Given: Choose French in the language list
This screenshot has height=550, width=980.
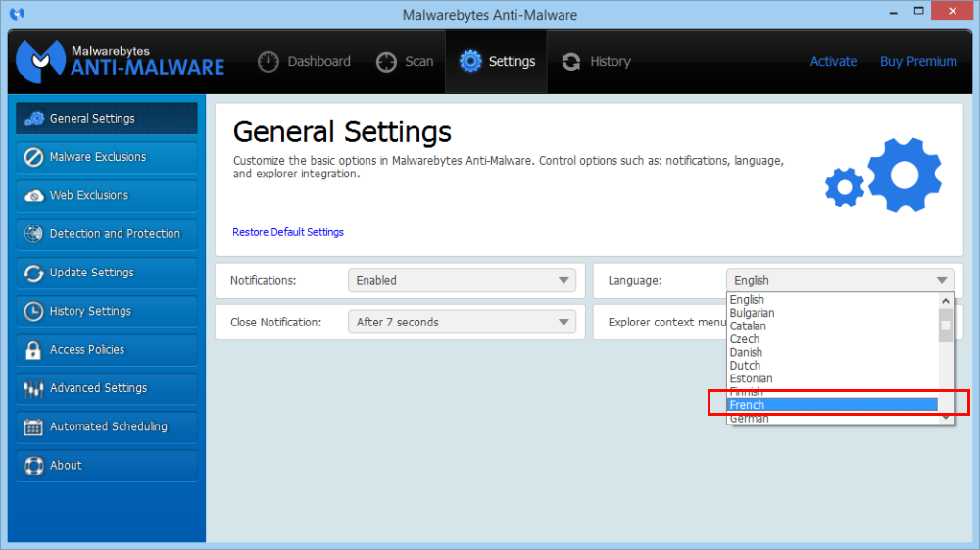Looking at the screenshot, I should [x=832, y=405].
